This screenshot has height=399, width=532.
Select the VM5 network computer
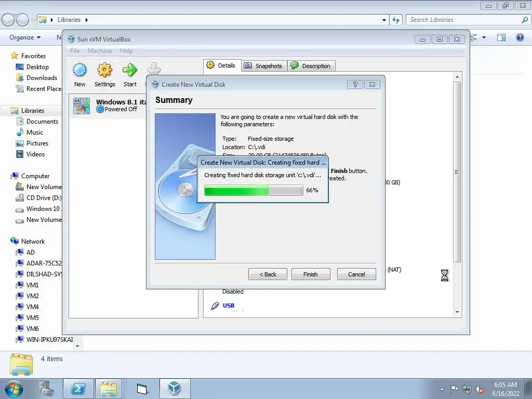pyautogui.click(x=32, y=317)
